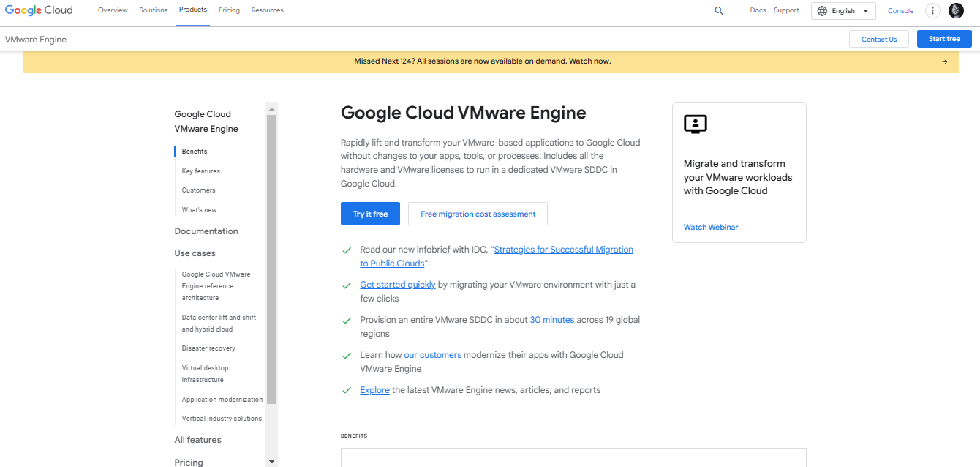Click Free migration cost assessment button

(x=478, y=214)
